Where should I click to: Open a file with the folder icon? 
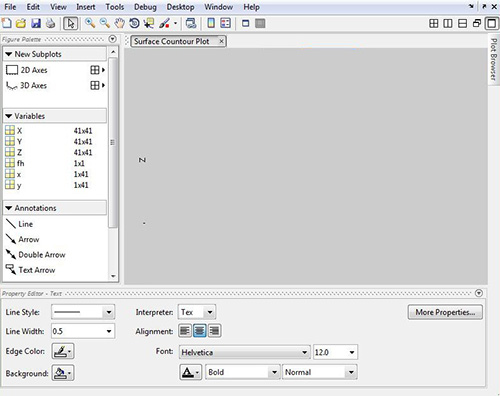(21, 23)
